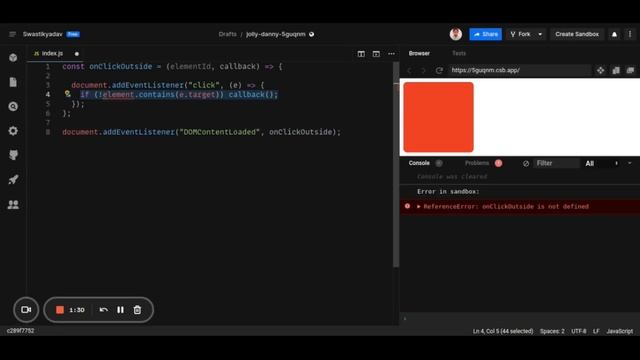
Task: Clear the console with the clear icon
Action: click(526, 163)
